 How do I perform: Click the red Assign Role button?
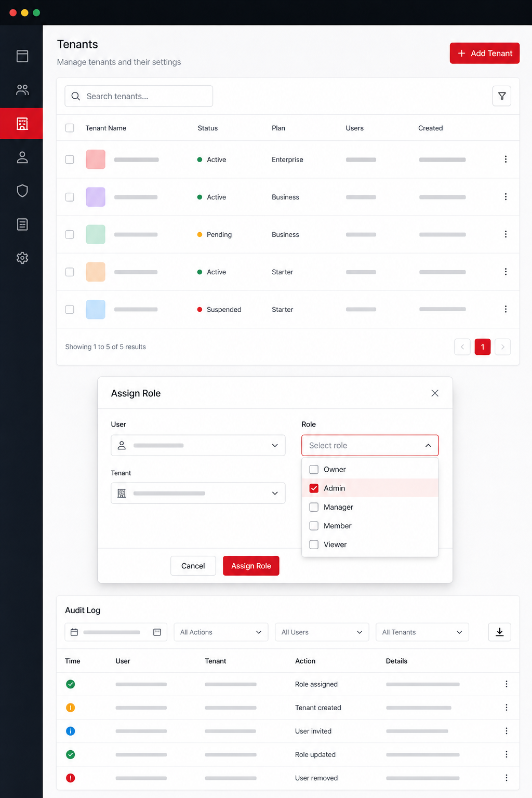[251, 566]
